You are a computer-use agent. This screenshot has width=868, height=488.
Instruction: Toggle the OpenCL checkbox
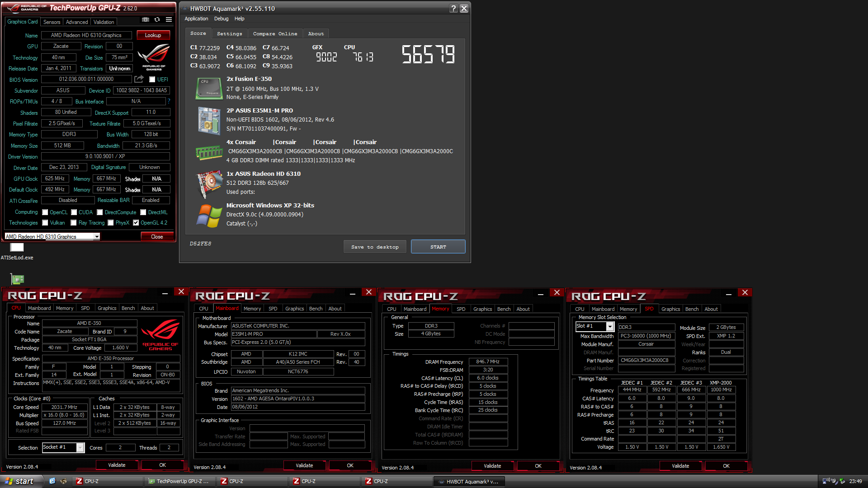point(45,212)
